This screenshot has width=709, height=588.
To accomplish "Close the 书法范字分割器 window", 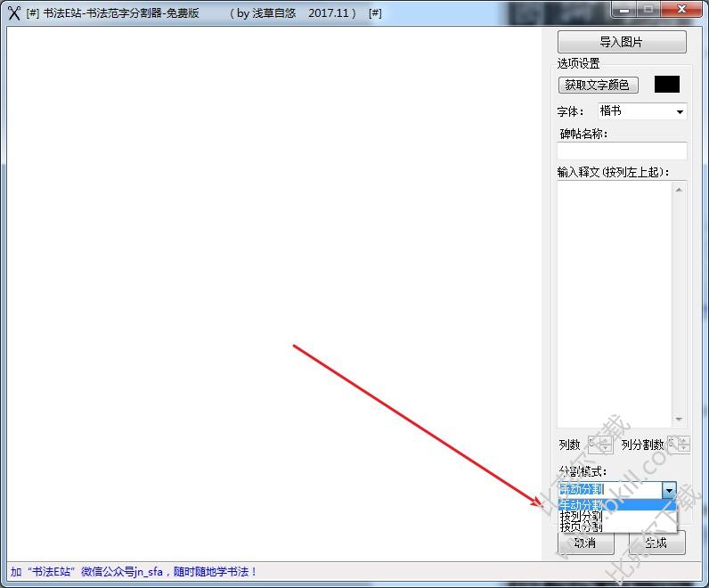I will click(x=681, y=10).
